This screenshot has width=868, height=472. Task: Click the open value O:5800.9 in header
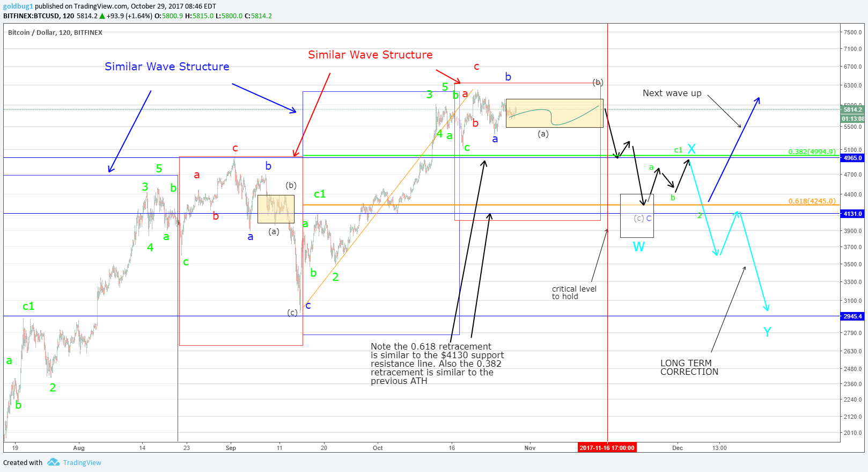click(x=168, y=16)
